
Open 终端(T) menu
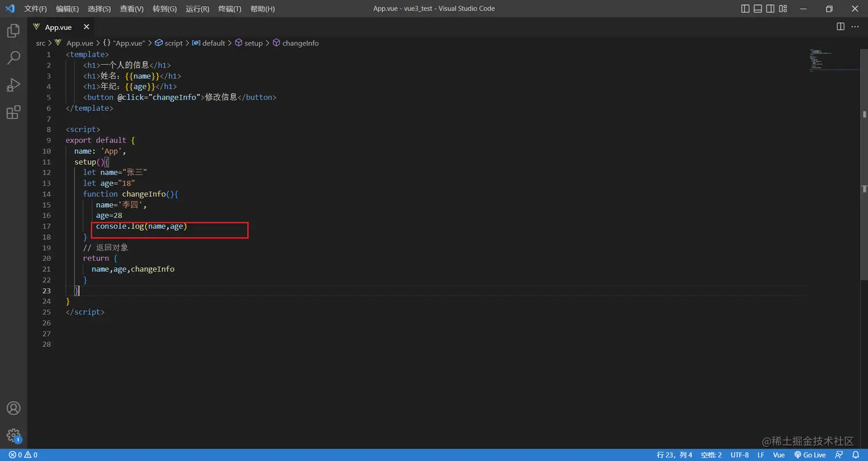click(x=230, y=9)
